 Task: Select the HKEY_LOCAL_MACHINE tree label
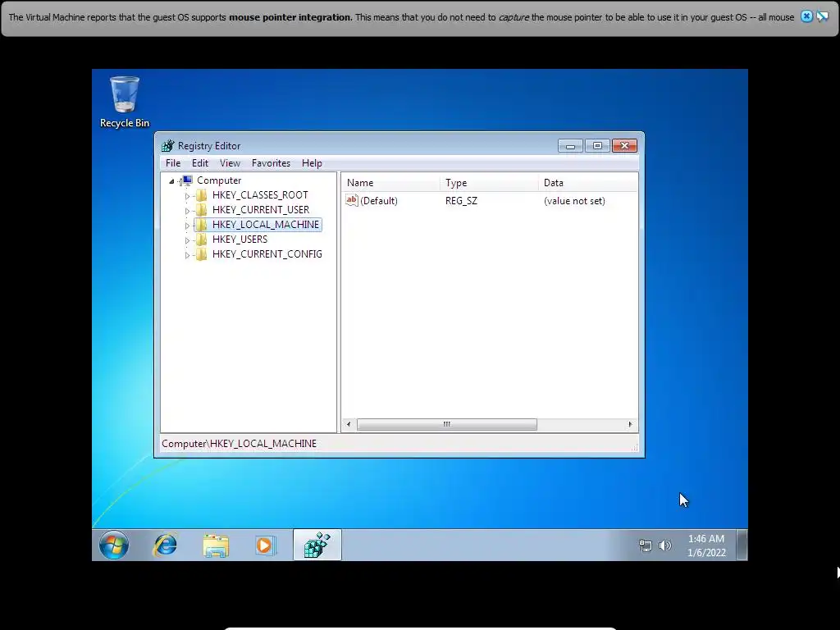pyautogui.click(x=265, y=225)
